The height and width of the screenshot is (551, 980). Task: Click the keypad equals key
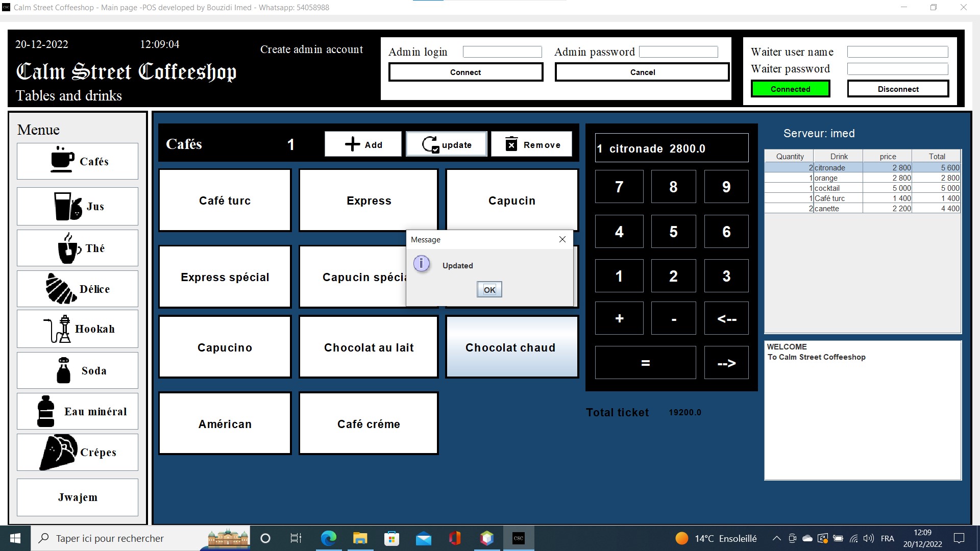pyautogui.click(x=645, y=363)
